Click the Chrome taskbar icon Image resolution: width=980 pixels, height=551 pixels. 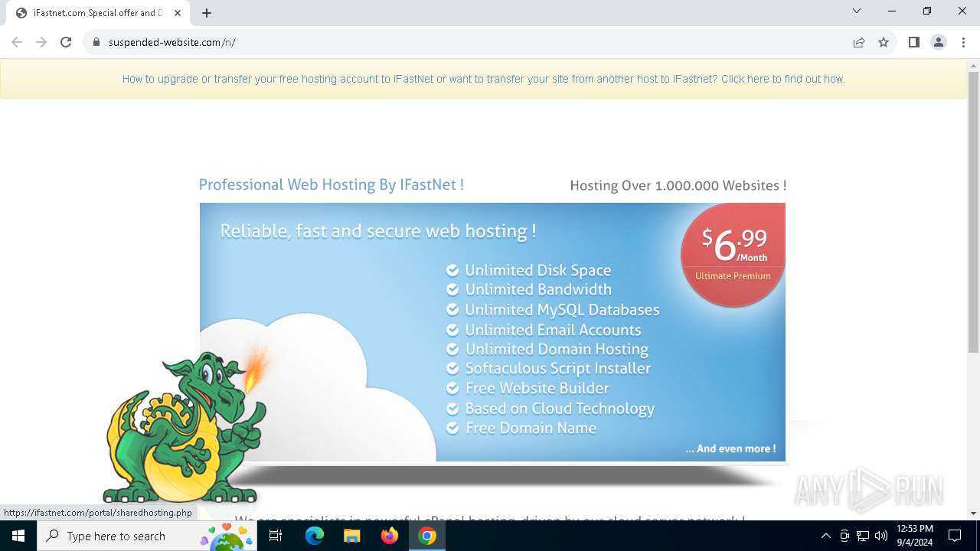coord(427,536)
